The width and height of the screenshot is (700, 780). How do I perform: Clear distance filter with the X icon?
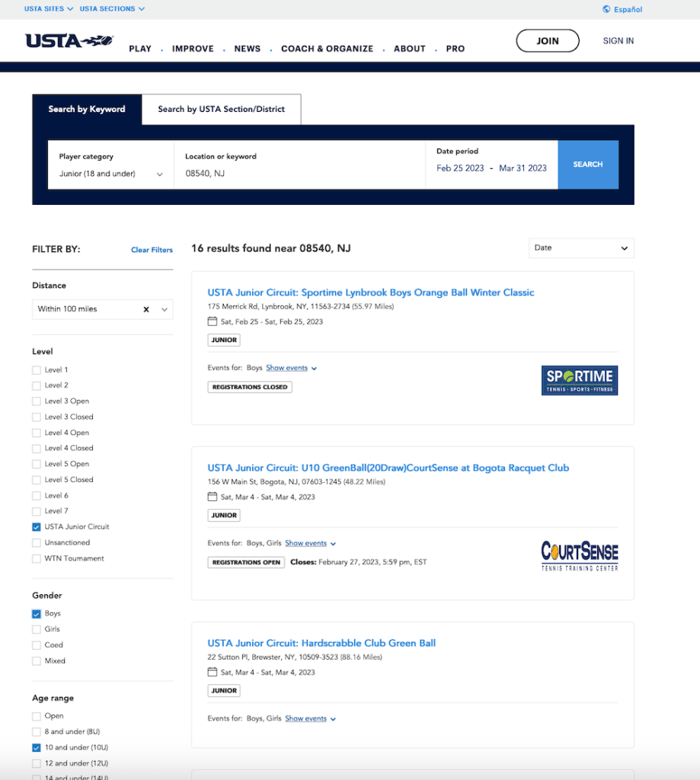(146, 309)
